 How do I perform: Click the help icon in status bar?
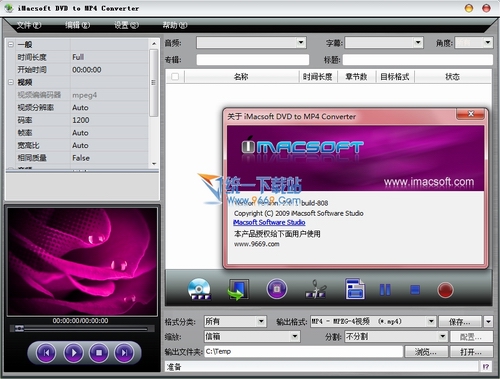(x=486, y=367)
